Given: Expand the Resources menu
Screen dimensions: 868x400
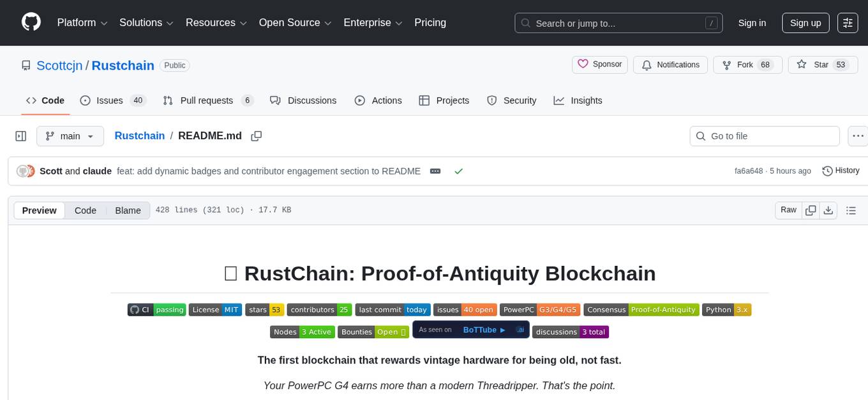Looking at the screenshot, I should click(x=216, y=22).
